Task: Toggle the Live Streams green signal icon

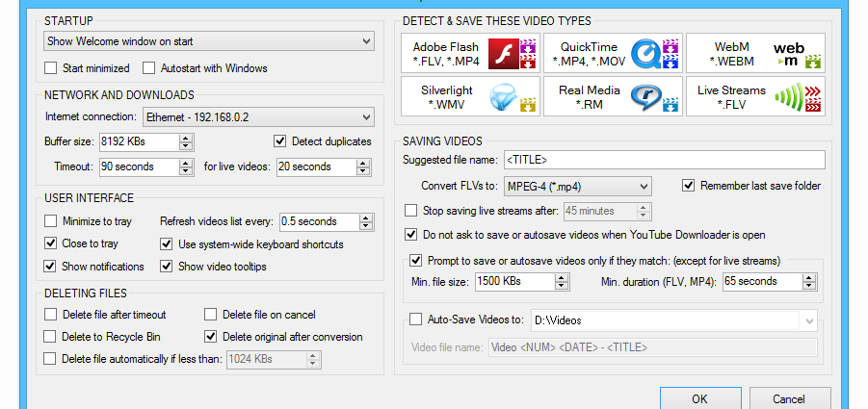Action: click(788, 97)
